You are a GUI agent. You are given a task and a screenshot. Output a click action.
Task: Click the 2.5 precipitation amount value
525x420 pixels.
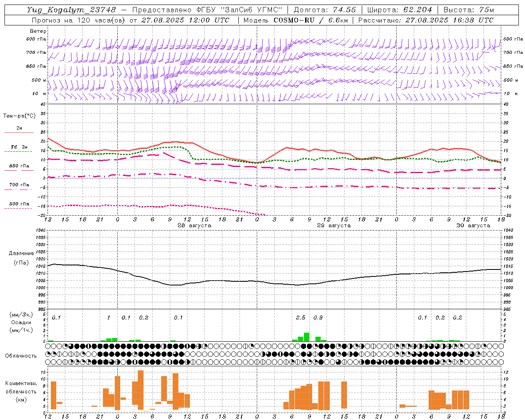(x=301, y=317)
